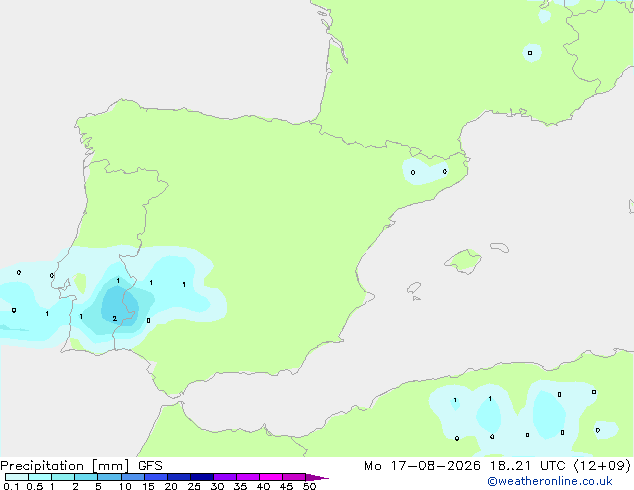This screenshot has width=634, height=490.
Task: Click the 2–5 mm legend color swatch
Action: (x=86, y=477)
